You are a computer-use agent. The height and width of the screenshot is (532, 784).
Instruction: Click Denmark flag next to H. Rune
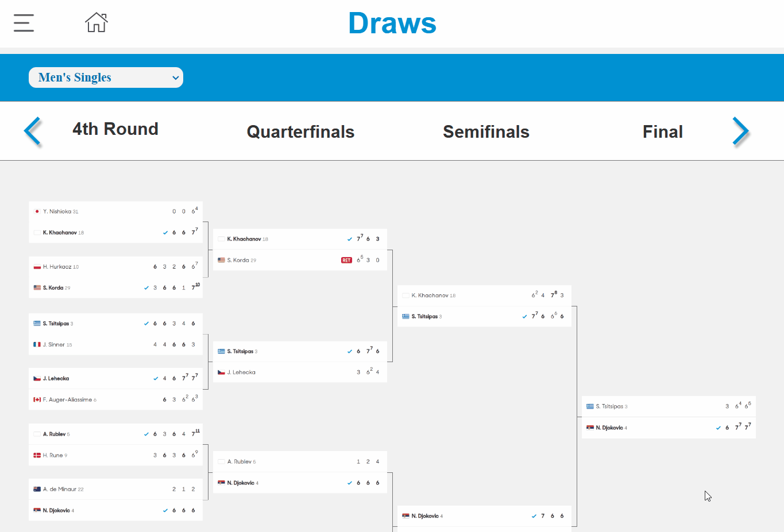37,456
